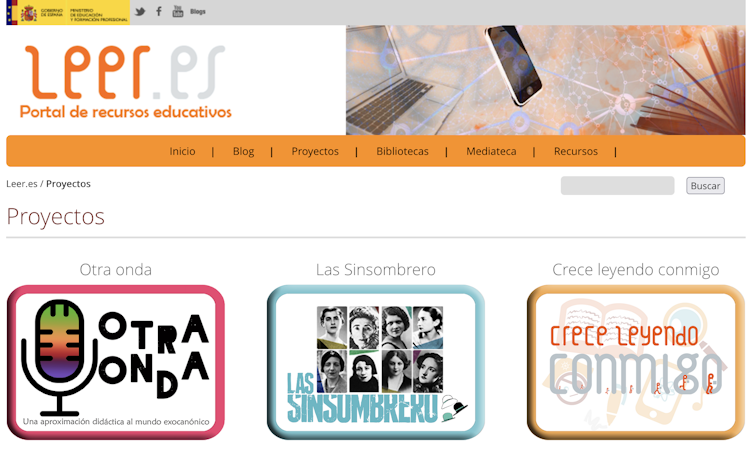This screenshot has height=455, width=754.
Task: Open the Blog menu item
Action: pos(243,151)
